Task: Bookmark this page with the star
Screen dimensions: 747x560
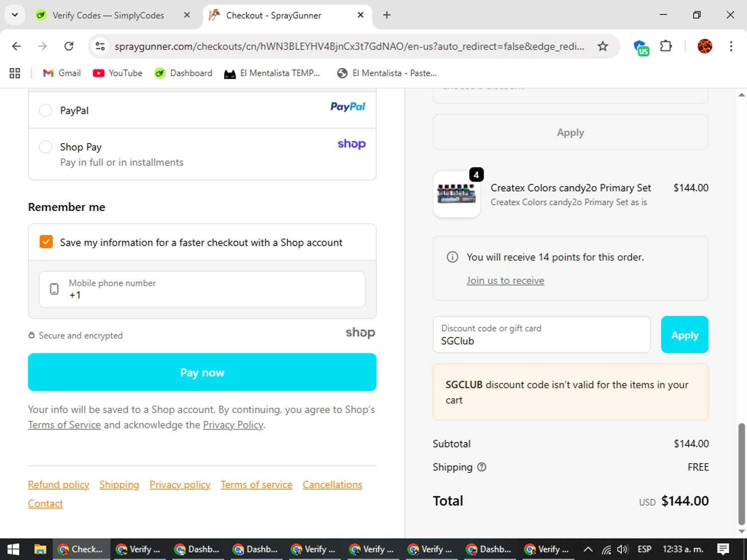Action: tap(603, 46)
